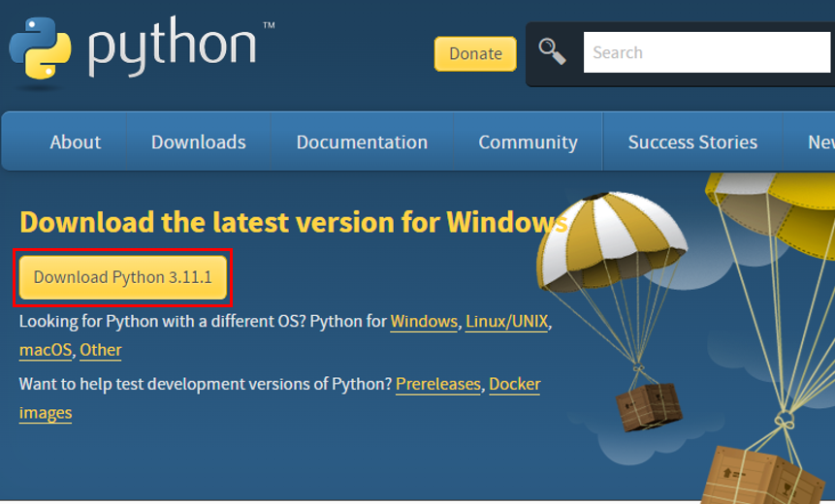Open the Downloads menu

click(199, 142)
